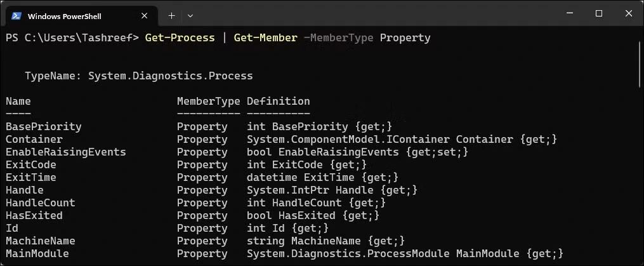Click the HandleCount definition text
The width and height of the screenshot is (644, 266).
(316, 203)
